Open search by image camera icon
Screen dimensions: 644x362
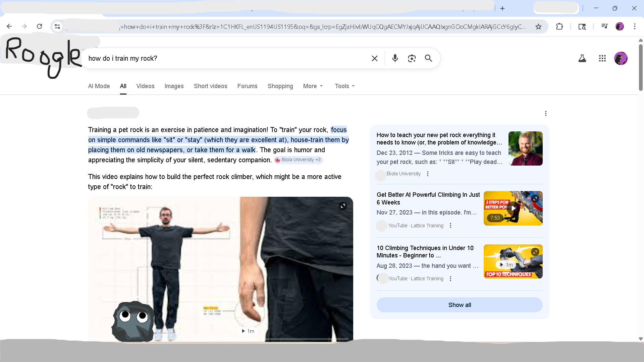(x=412, y=58)
